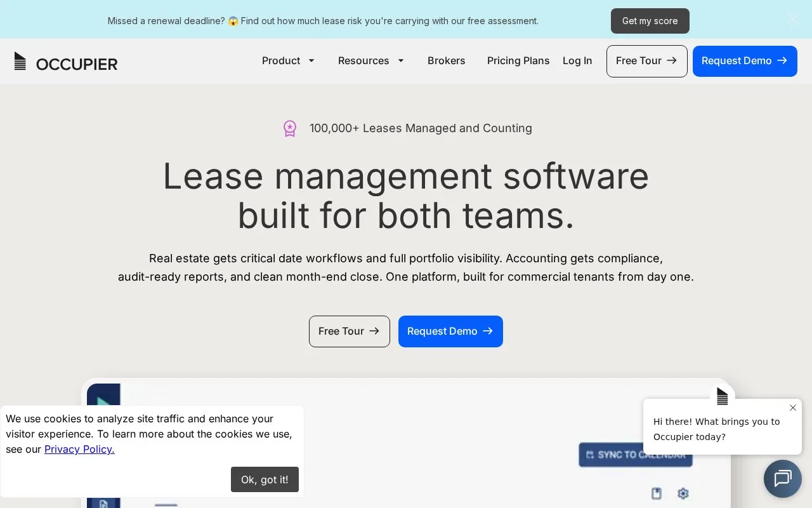
Task: Open the chat widget bubble button
Action: (783, 479)
